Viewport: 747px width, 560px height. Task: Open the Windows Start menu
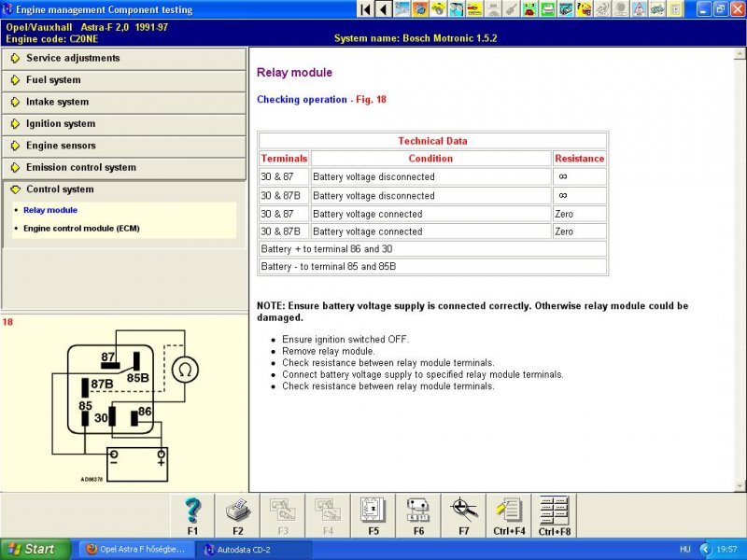point(35,550)
